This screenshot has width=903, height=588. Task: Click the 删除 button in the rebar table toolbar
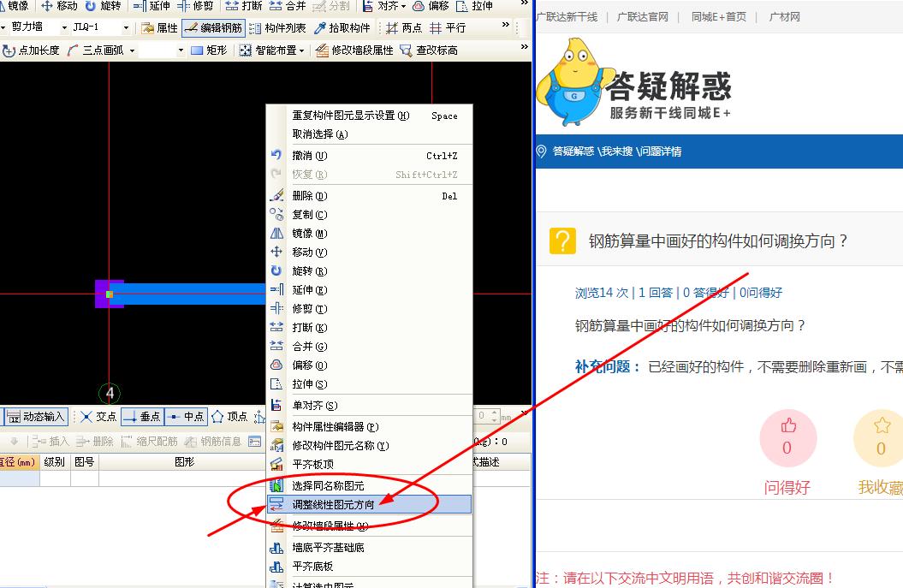coord(94,441)
